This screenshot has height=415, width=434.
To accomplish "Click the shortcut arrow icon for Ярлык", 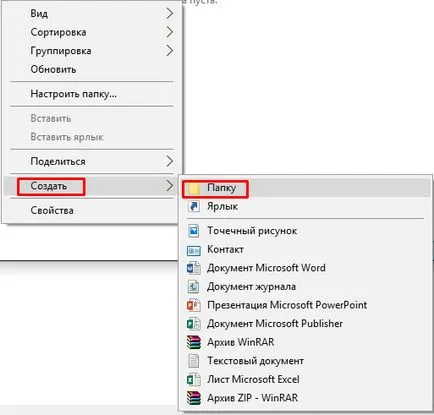I will click(x=193, y=206).
